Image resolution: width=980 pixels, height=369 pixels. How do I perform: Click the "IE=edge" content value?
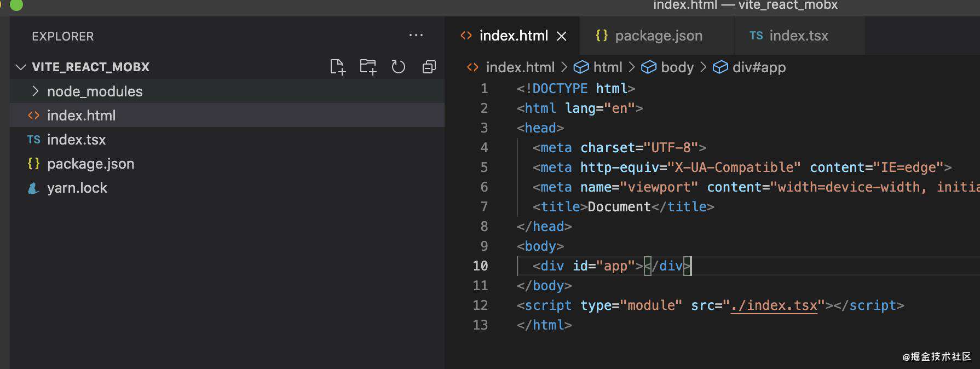click(908, 168)
